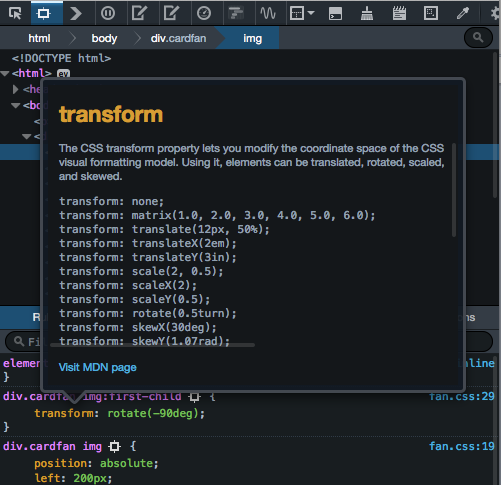Open the Network waveform icon

coord(268,13)
